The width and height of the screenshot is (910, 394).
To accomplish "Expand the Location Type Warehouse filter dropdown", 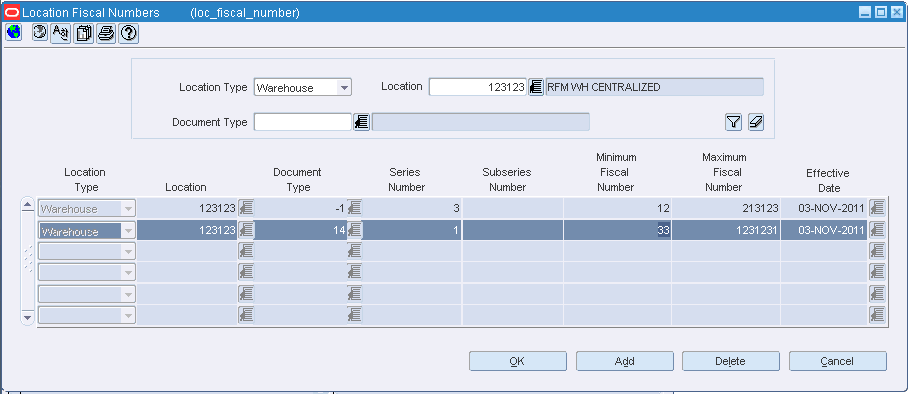I will (x=344, y=88).
